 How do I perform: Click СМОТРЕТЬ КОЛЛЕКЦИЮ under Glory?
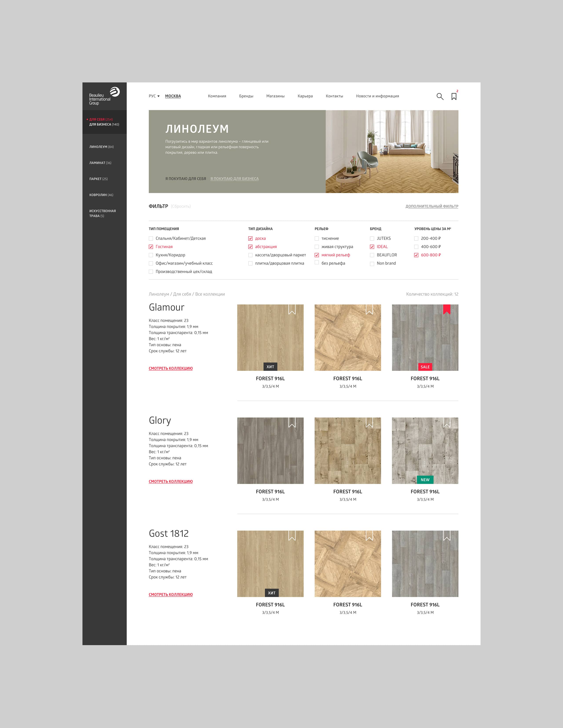[171, 481]
